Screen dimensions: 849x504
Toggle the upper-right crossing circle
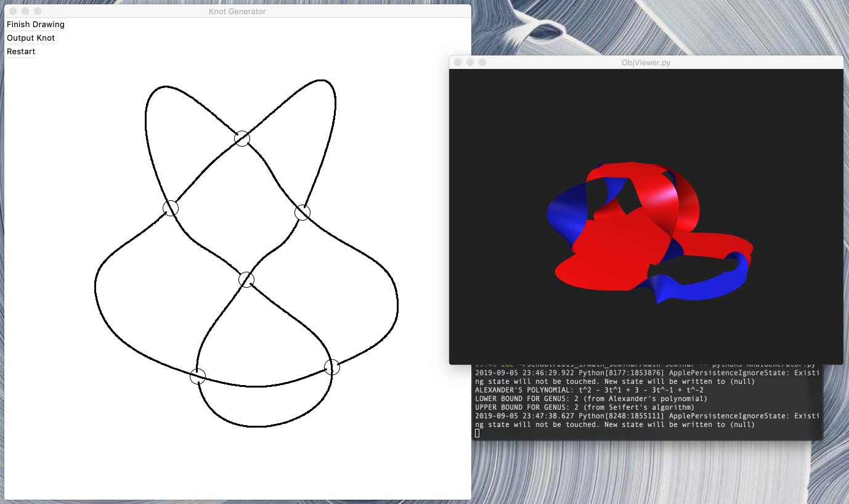click(302, 213)
